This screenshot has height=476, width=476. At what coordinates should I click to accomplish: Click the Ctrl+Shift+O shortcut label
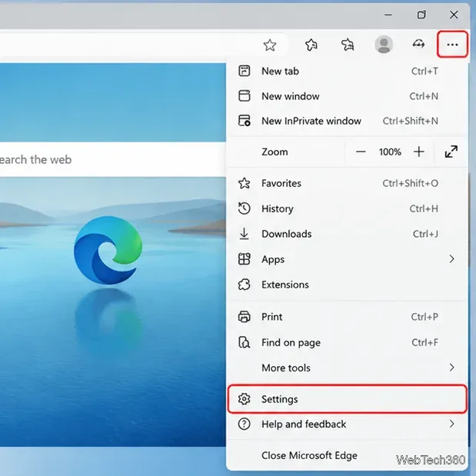point(410,183)
